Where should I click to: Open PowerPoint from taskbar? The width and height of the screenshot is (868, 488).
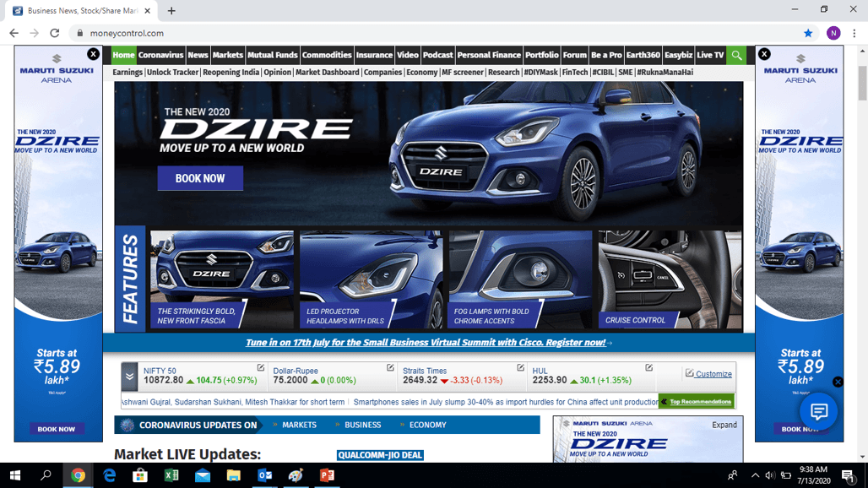pos(327,475)
